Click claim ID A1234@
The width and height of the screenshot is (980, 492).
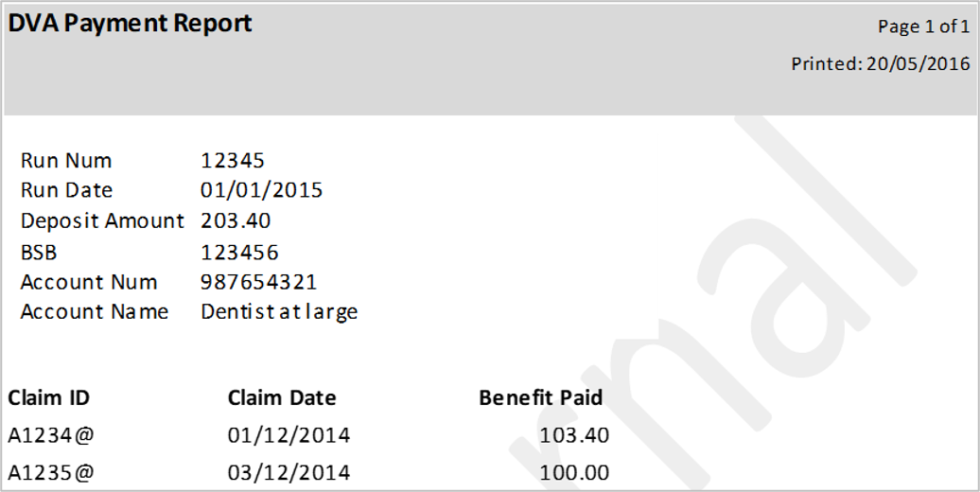[x=51, y=435]
